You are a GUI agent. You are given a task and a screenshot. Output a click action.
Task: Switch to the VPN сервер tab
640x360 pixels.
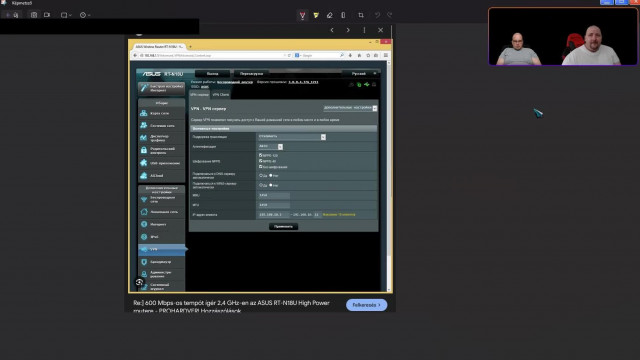[200, 95]
